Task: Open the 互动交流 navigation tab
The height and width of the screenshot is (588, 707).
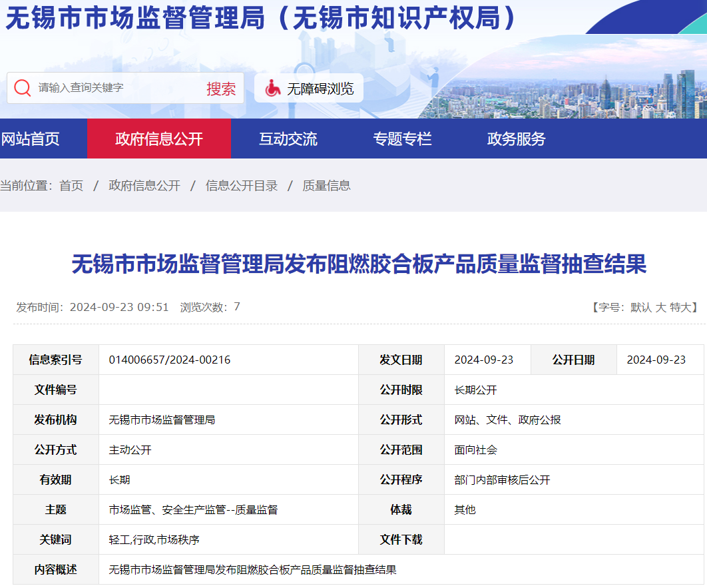Action: pyautogui.click(x=288, y=139)
